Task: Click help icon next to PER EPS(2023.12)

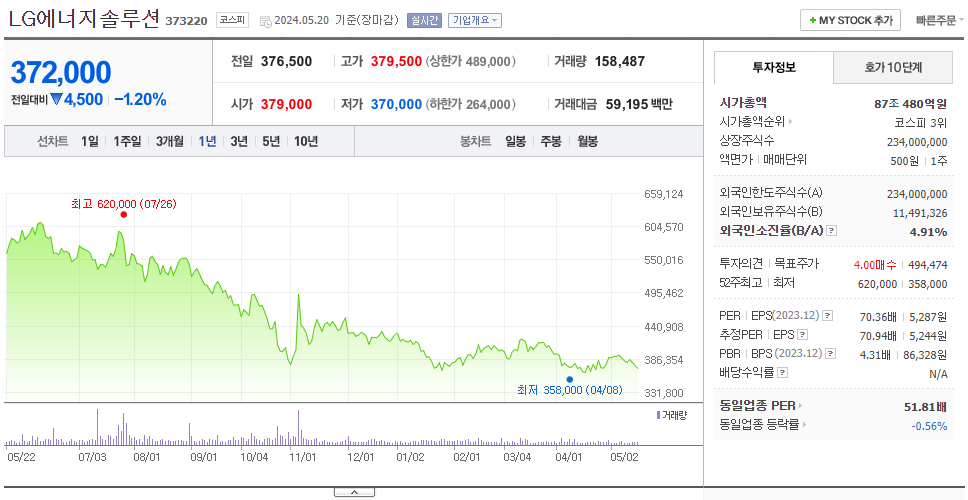Action: tap(828, 316)
